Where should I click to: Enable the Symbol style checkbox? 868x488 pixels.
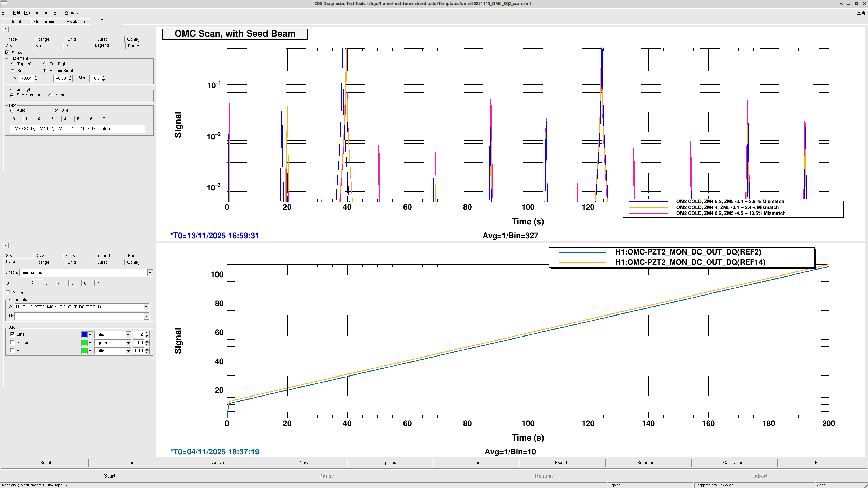[x=13, y=343]
